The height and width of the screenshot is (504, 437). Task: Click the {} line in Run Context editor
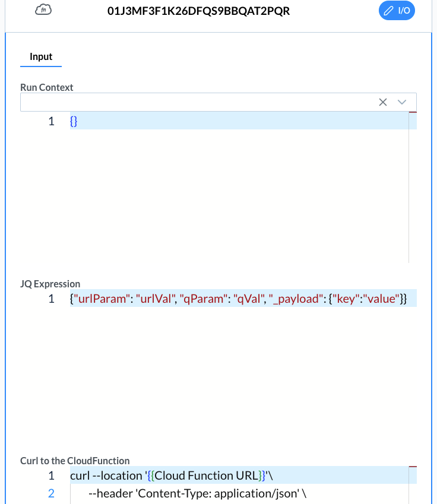(x=74, y=121)
